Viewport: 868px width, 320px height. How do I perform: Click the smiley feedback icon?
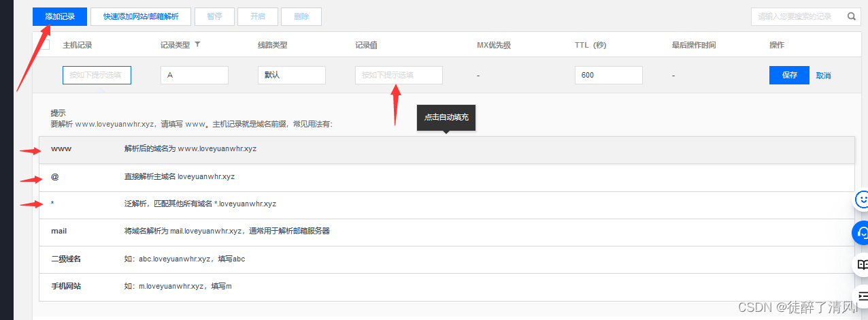click(862, 199)
